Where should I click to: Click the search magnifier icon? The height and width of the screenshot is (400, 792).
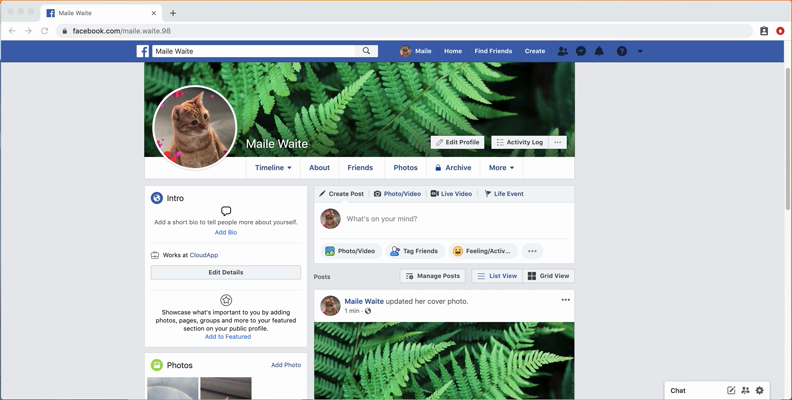367,51
